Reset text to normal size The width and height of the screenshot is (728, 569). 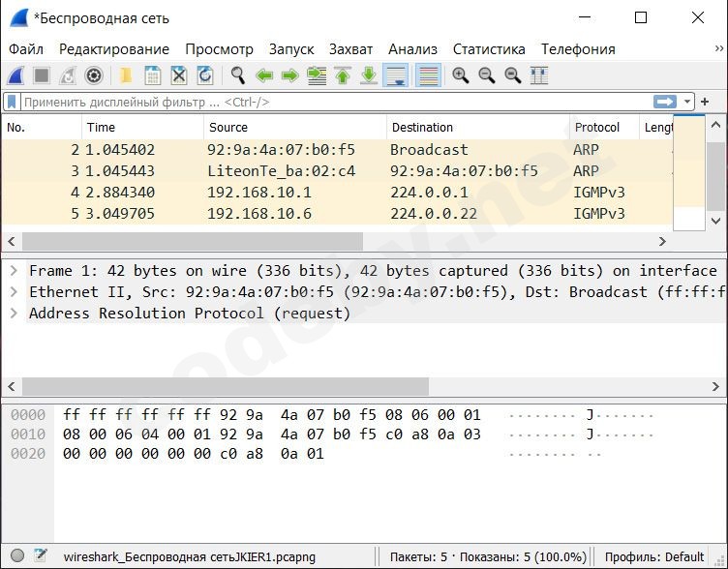tap(512, 75)
